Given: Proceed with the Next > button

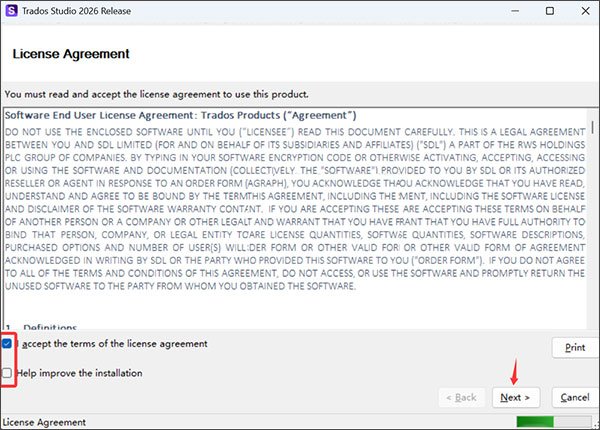Looking at the screenshot, I should (x=516, y=397).
